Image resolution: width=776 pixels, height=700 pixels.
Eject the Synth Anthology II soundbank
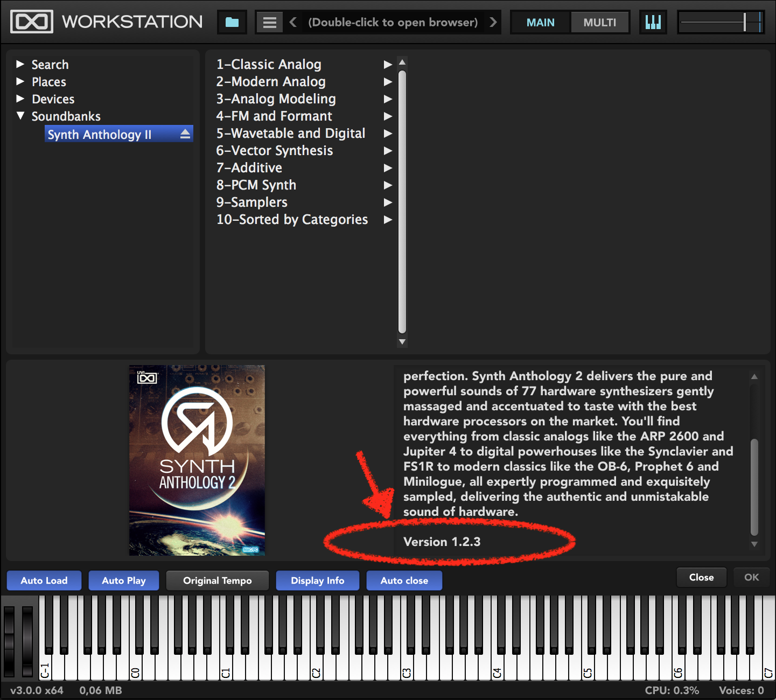click(x=185, y=134)
